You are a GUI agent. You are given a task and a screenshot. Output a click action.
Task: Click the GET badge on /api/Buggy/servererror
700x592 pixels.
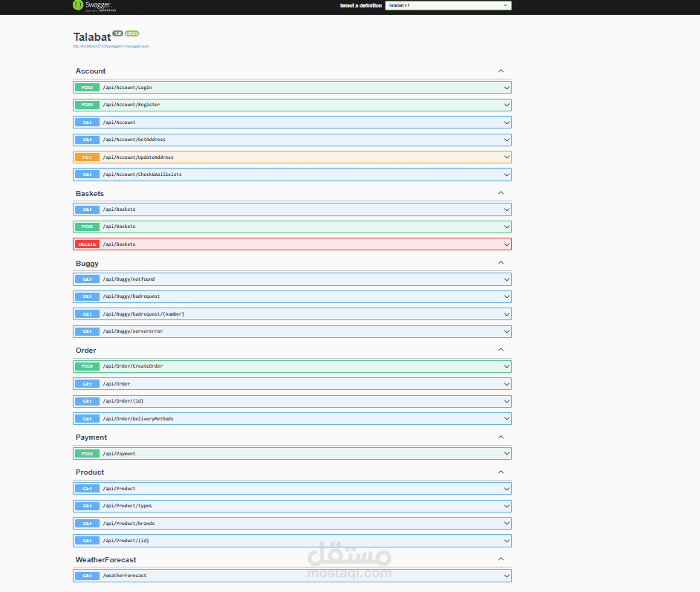(87, 331)
